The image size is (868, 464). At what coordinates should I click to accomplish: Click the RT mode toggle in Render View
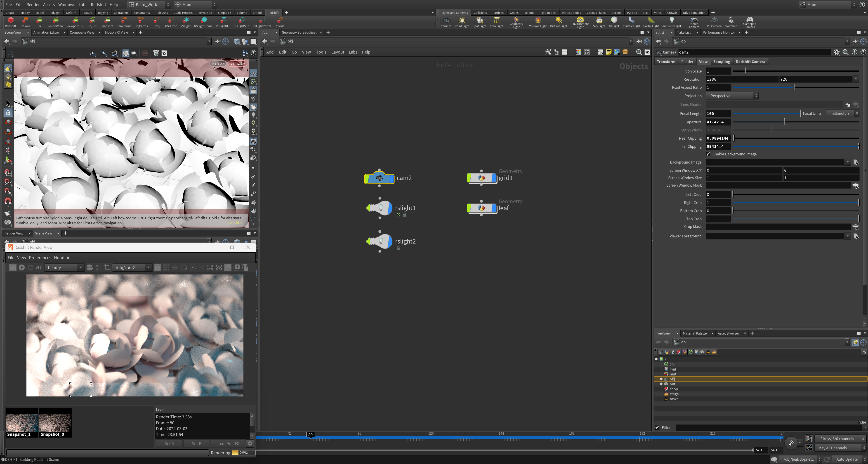pos(39,267)
